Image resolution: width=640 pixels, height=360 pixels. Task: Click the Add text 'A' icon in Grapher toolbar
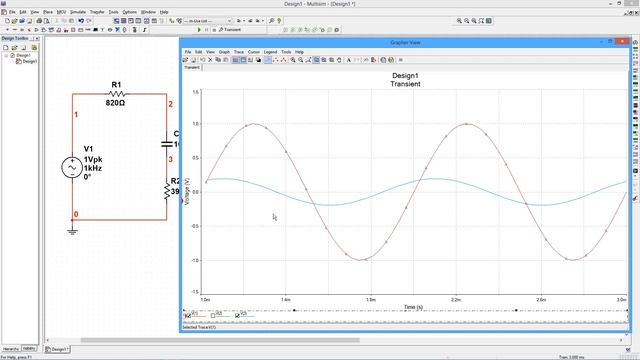click(349, 60)
